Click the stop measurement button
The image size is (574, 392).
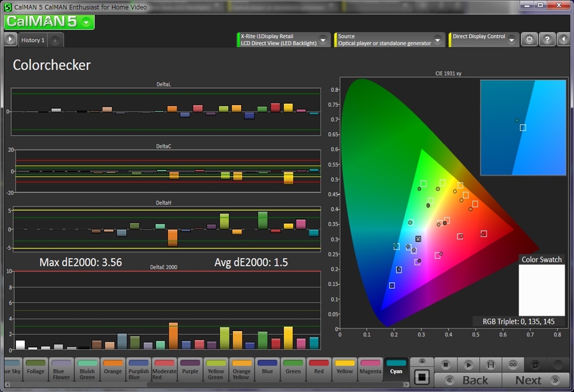446,365
